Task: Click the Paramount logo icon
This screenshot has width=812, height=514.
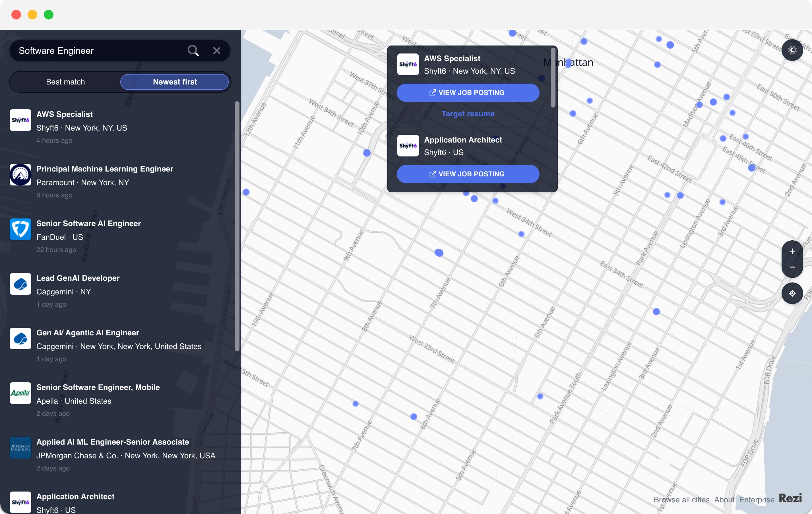Action: (x=20, y=175)
